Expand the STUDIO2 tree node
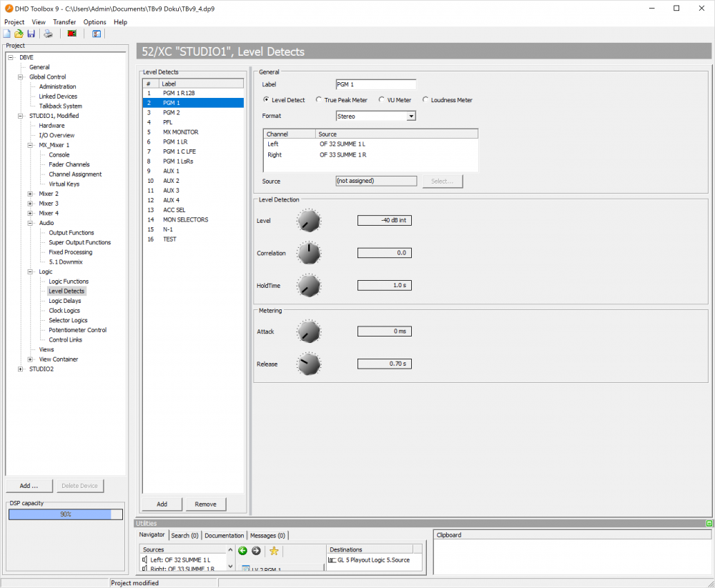Viewport: 715px width, 588px height. coord(21,369)
